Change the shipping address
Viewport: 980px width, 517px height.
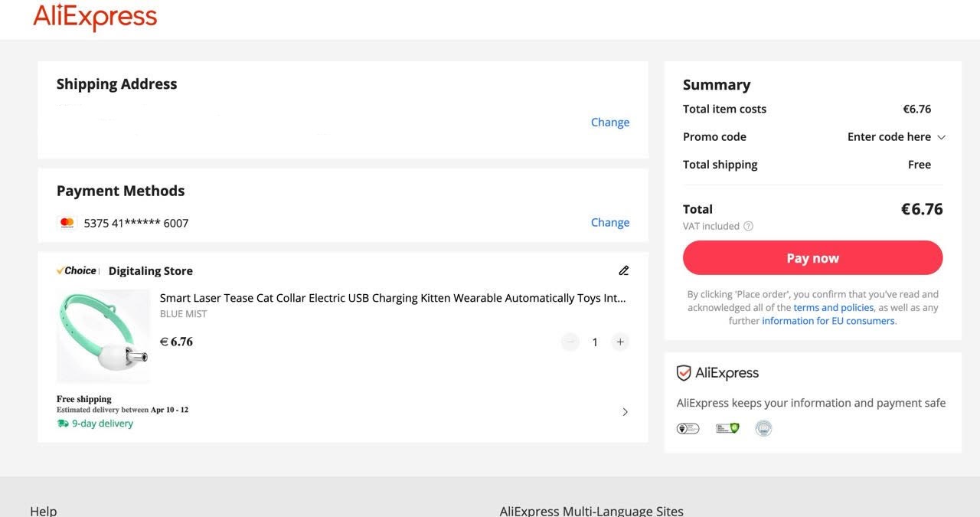pyautogui.click(x=610, y=123)
